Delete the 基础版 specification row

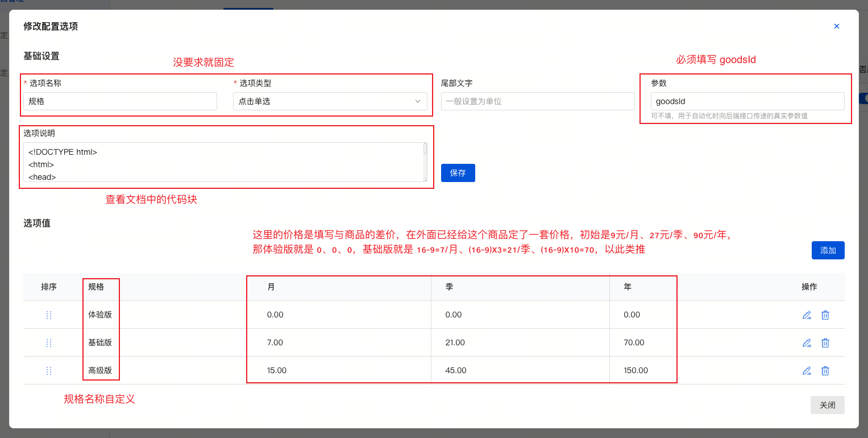click(825, 343)
